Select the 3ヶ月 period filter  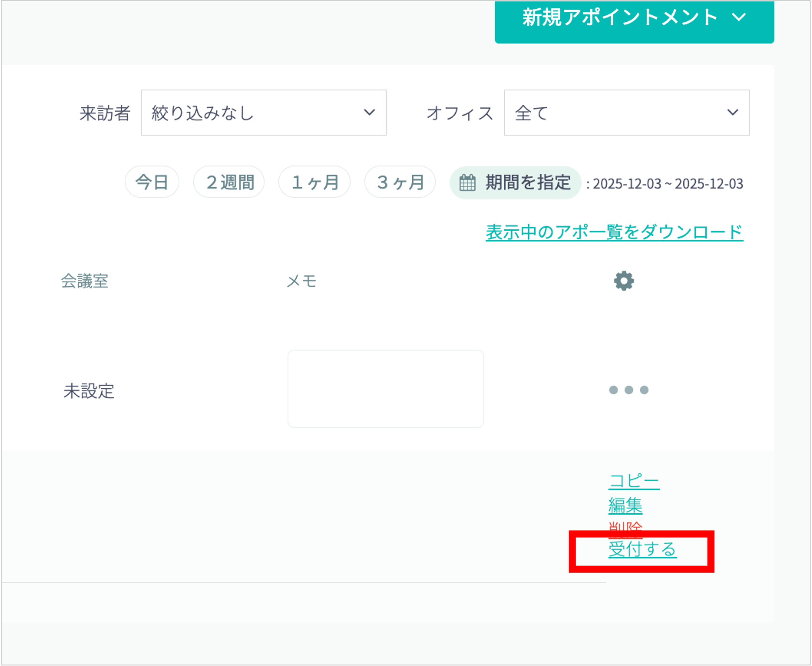tap(400, 182)
